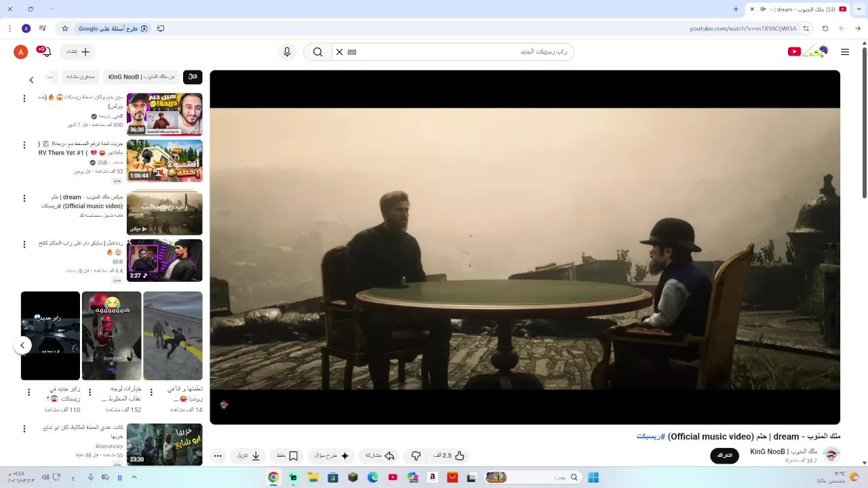
Task: Open the 36:30 recommended video thumbnail
Action: coord(164,114)
